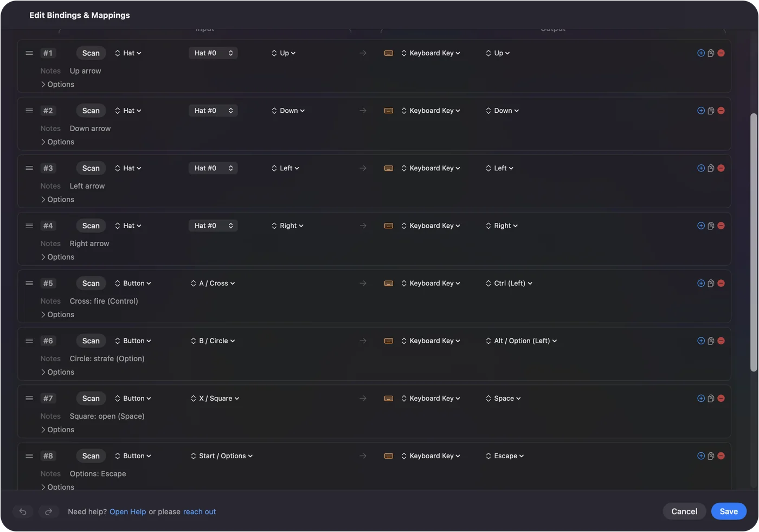Click the undo arrow icon
The height and width of the screenshot is (532, 759).
coord(23,512)
